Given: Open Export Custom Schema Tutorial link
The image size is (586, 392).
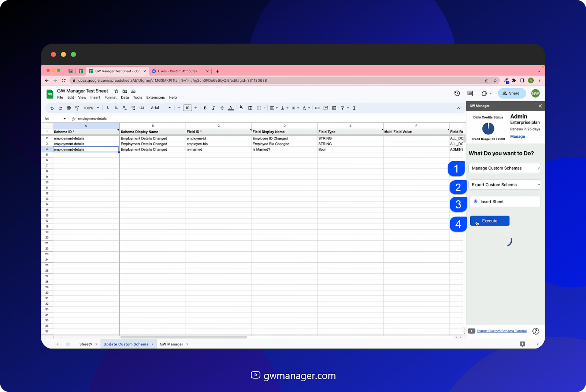Looking at the screenshot, I should pos(502,331).
